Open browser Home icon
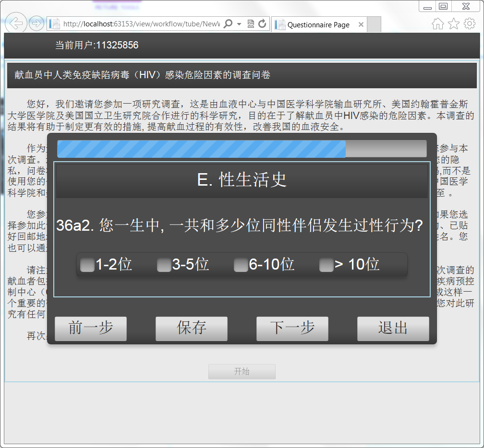This screenshot has height=448, width=484. (438, 24)
